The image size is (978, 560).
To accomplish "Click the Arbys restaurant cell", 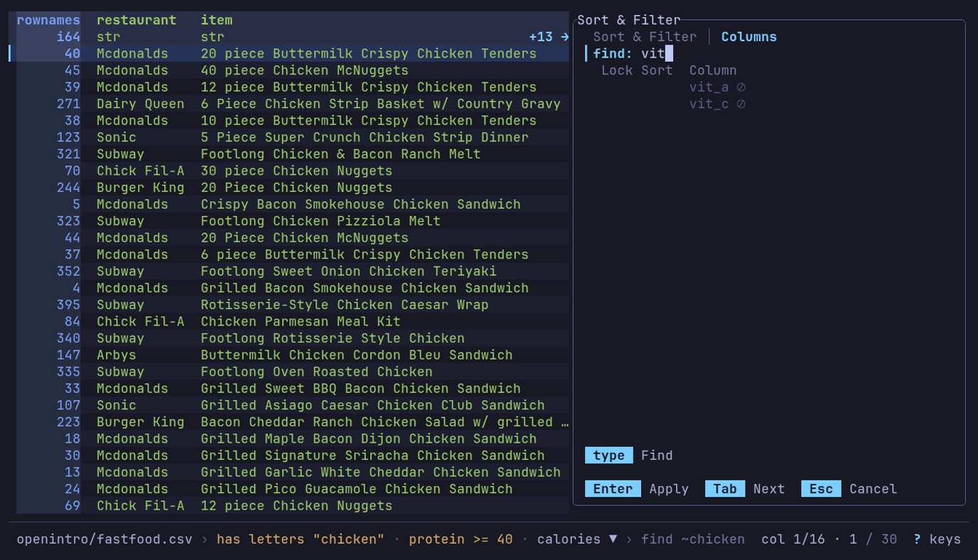I will pyautogui.click(x=117, y=355).
